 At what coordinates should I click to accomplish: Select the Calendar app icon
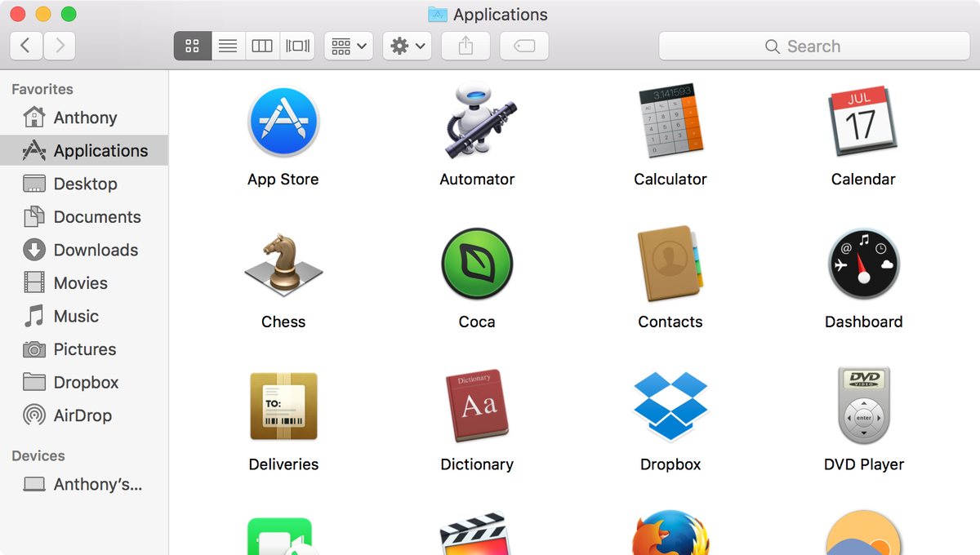coord(863,121)
